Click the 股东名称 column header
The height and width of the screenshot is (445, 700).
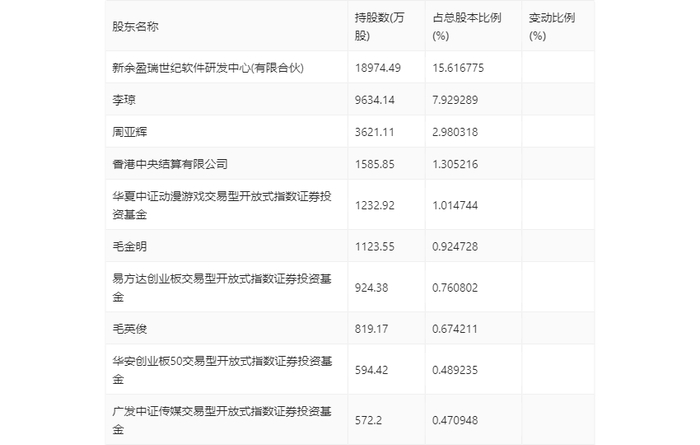click(x=135, y=27)
